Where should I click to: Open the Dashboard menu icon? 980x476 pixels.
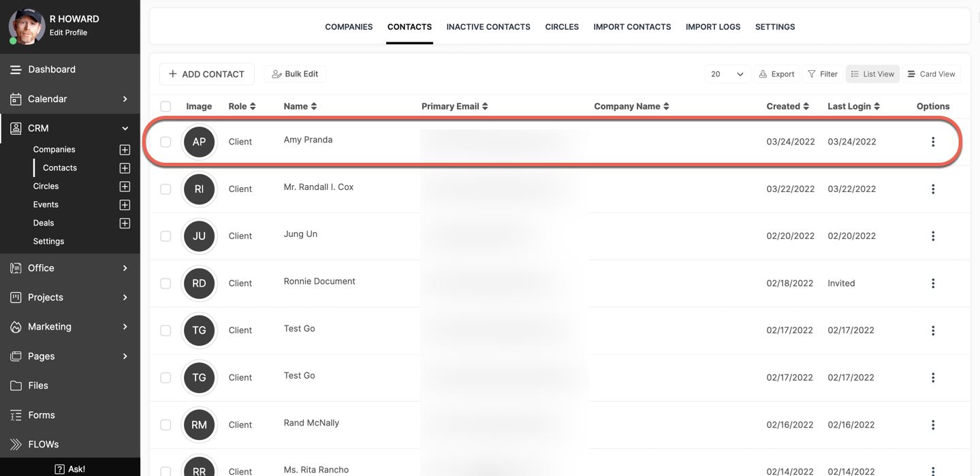tap(16, 69)
